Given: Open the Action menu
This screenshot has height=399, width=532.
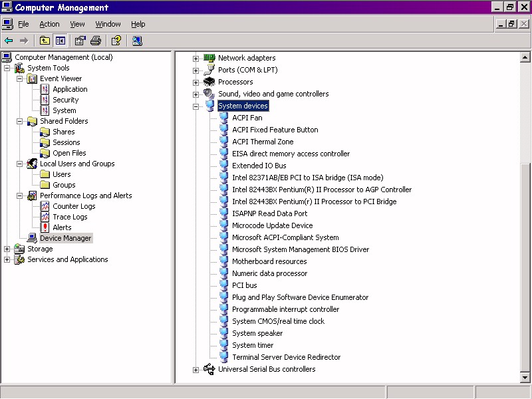Looking at the screenshot, I should tap(49, 24).
